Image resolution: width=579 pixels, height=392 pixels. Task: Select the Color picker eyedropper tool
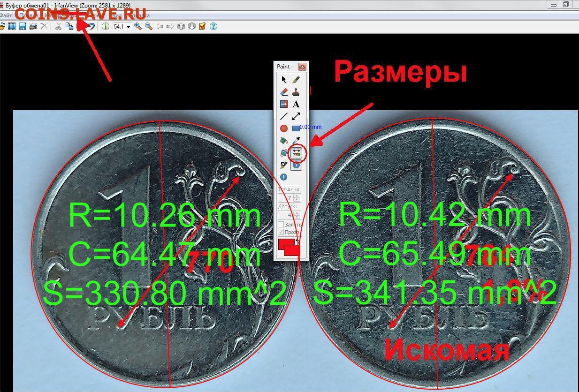(x=296, y=140)
